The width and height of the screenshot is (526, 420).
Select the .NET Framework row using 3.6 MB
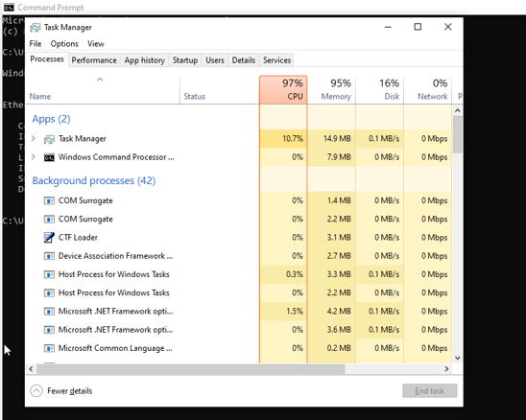[x=238, y=330]
